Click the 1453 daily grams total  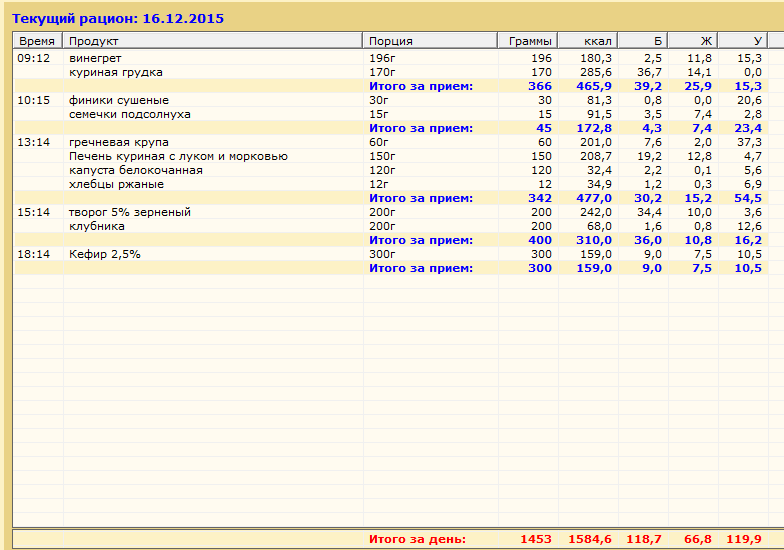(x=536, y=539)
